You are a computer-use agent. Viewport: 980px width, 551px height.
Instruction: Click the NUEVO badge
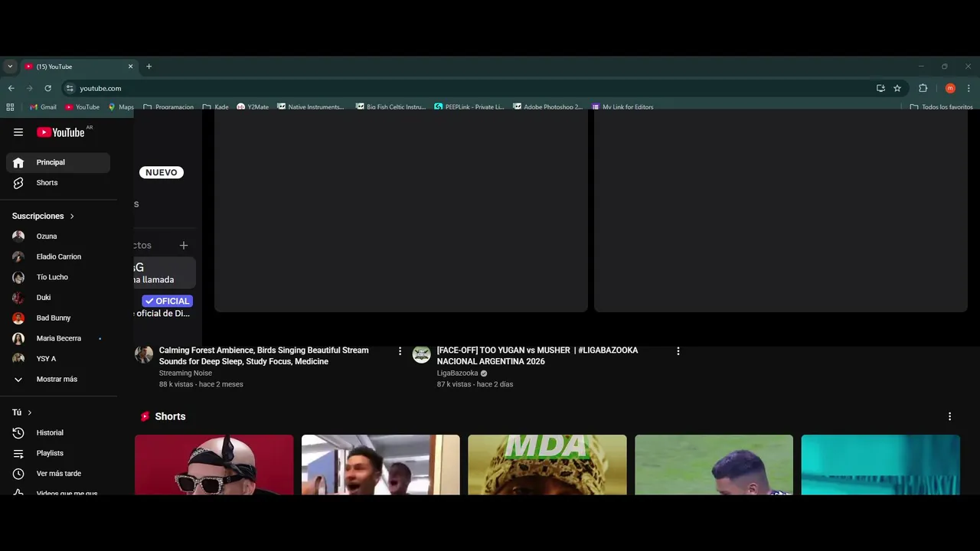coord(162,172)
